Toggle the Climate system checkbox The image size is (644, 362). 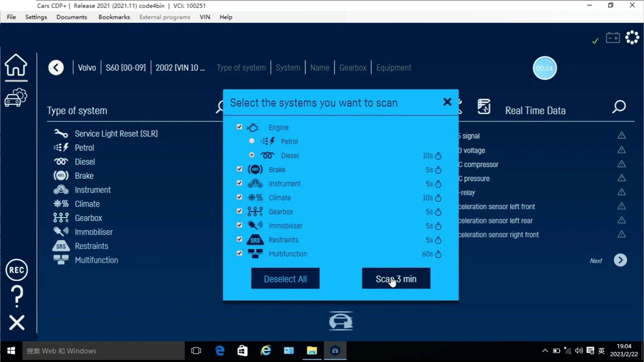tap(240, 197)
